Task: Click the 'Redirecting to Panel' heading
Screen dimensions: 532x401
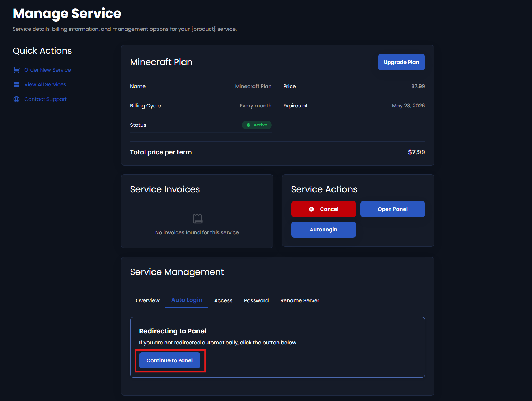Action: 173,331
